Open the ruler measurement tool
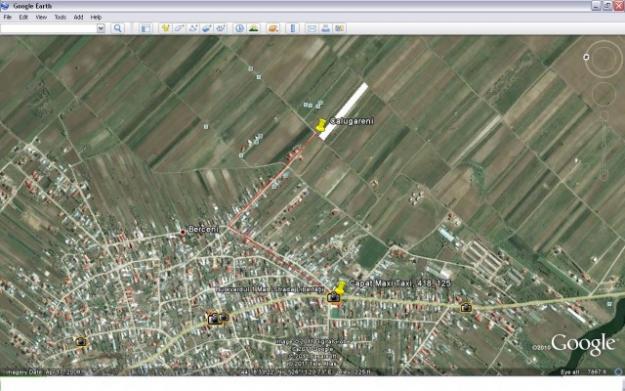This screenshot has height=391, width=625. (x=293, y=28)
